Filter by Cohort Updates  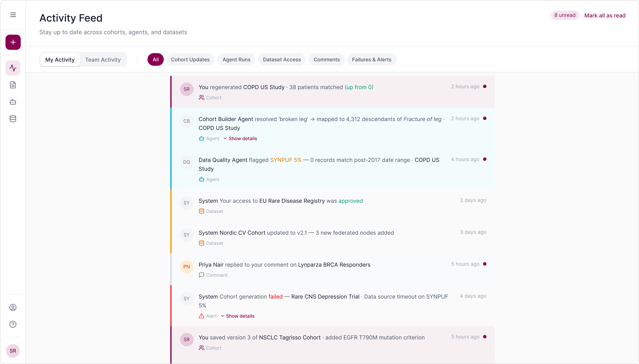click(190, 60)
